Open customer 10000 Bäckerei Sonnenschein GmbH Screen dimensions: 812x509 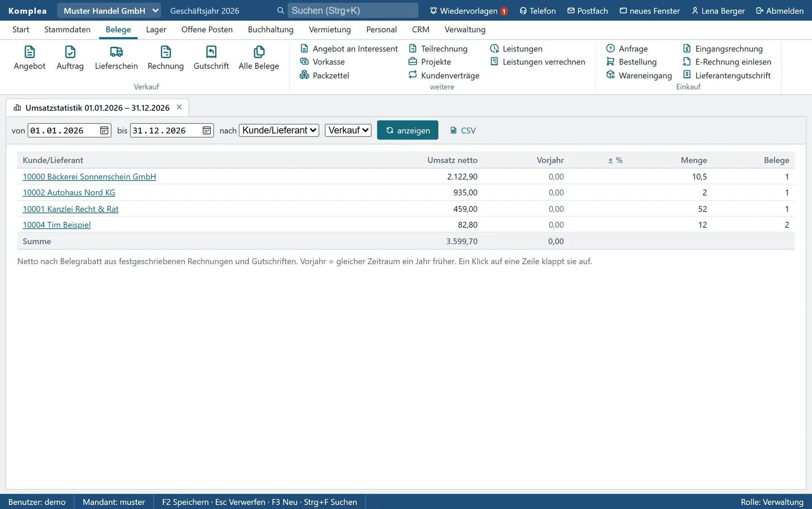click(89, 177)
